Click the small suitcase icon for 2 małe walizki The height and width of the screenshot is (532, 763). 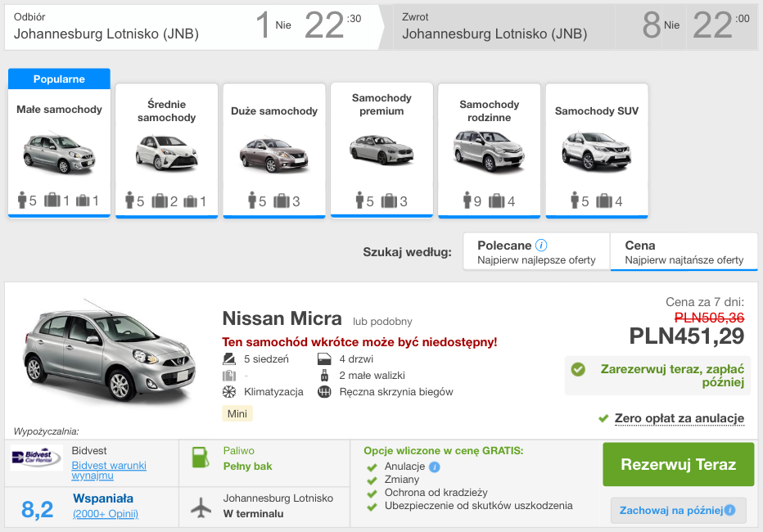324,376
